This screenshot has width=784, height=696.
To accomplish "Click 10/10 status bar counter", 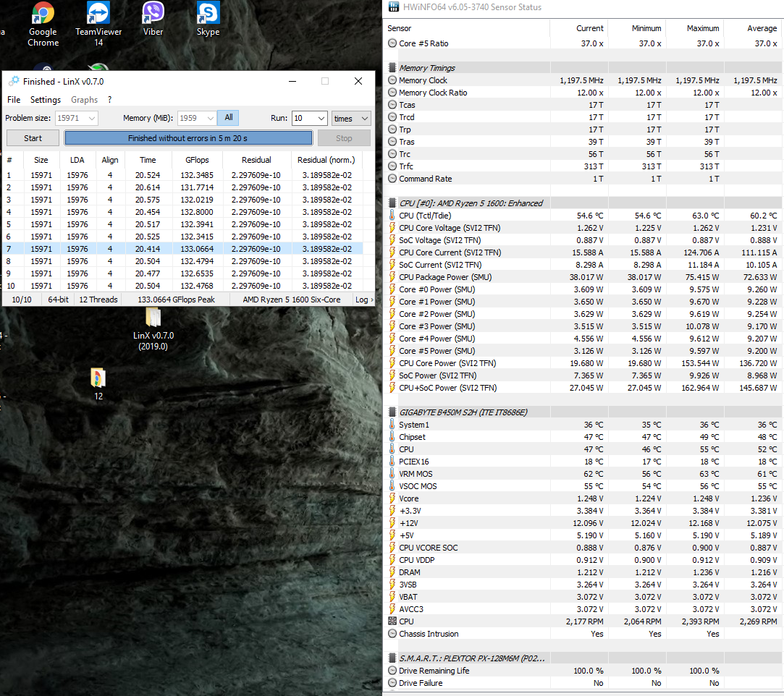I will [22, 300].
